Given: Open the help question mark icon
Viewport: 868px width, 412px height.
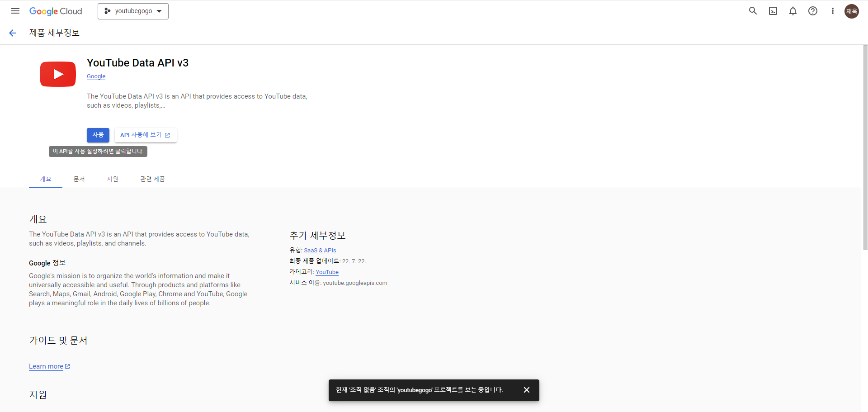Looking at the screenshot, I should click(813, 11).
